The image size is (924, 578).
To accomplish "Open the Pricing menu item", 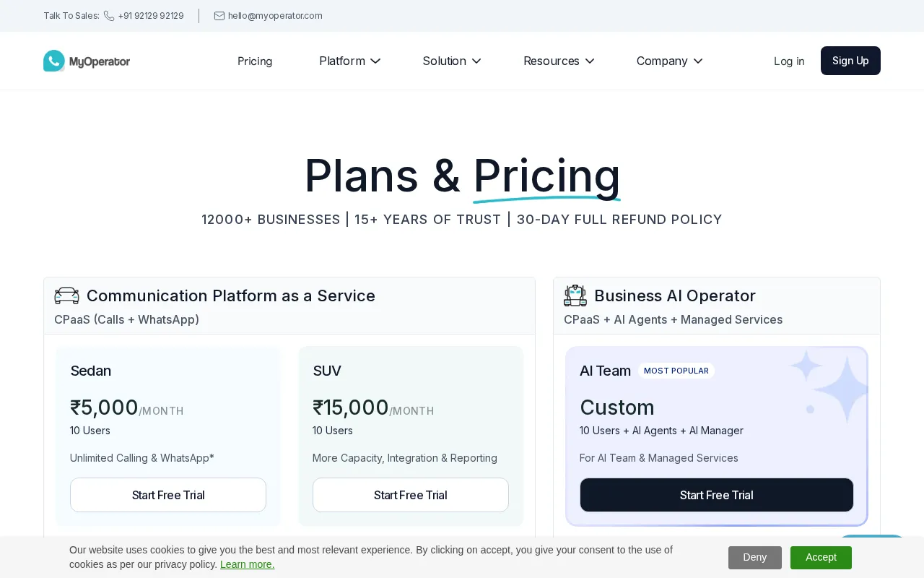I will pos(255,61).
